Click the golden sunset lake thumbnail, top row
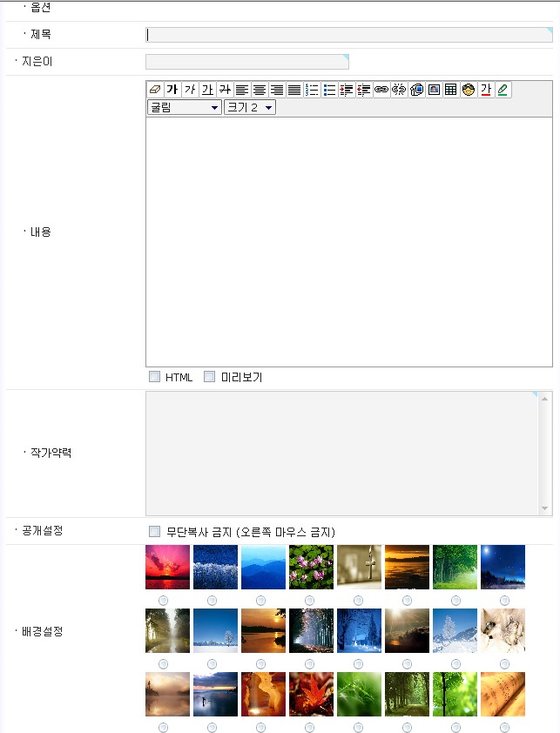Viewport: 560px width, 733px height. 407,567
